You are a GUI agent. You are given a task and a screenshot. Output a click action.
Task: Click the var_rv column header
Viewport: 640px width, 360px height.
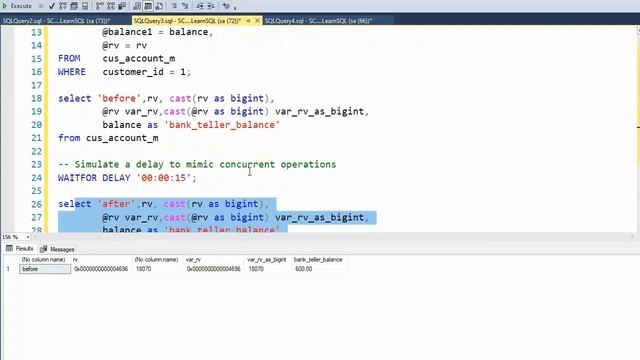214,260
